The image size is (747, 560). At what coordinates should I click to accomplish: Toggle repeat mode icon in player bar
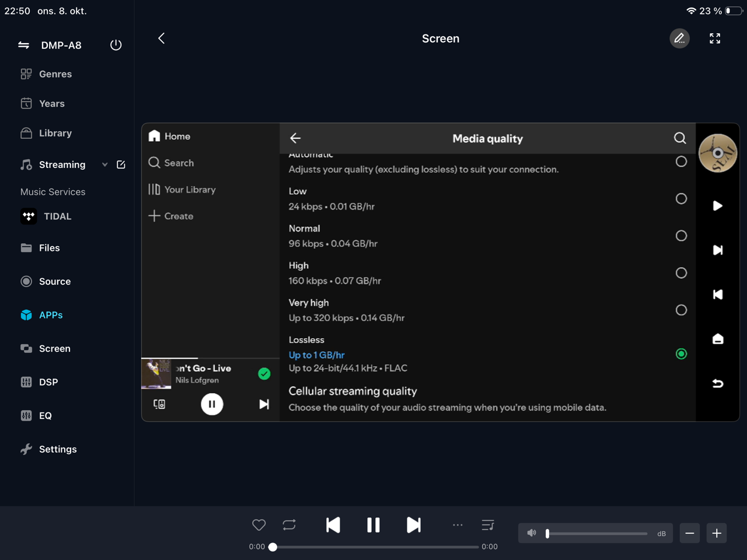pyautogui.click(x=289, y=525)
